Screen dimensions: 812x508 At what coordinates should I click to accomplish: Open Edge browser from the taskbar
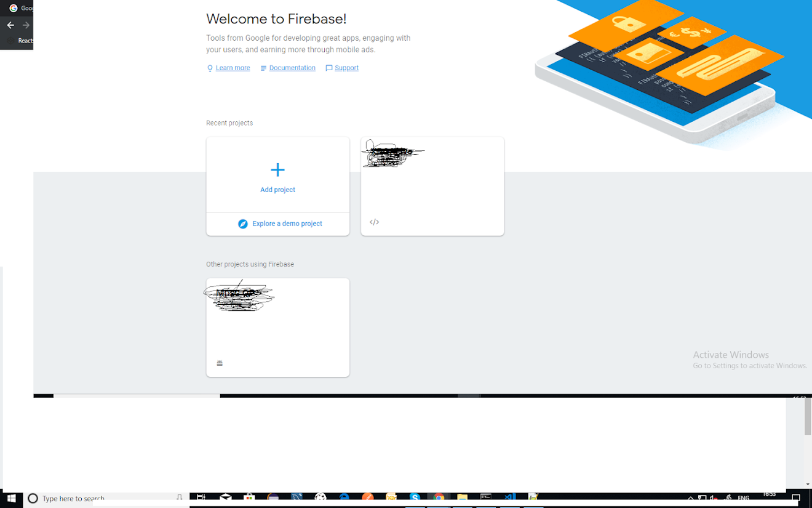[344, 498]
